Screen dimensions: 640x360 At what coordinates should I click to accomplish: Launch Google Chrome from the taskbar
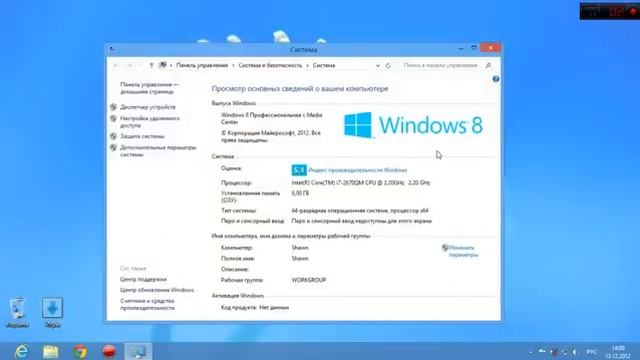[80, 352]
